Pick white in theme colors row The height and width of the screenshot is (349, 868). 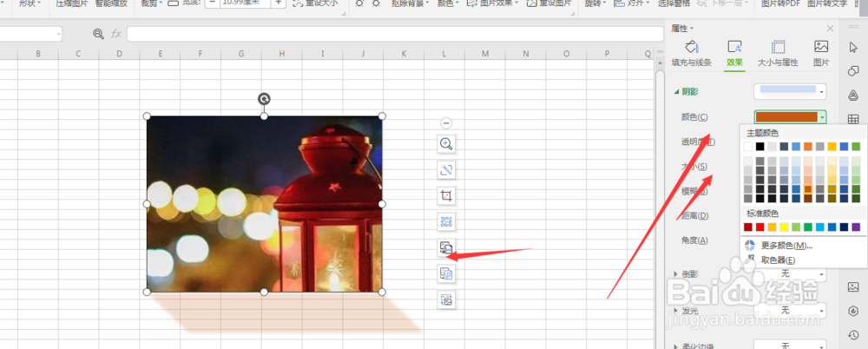[x=748, y=147]
